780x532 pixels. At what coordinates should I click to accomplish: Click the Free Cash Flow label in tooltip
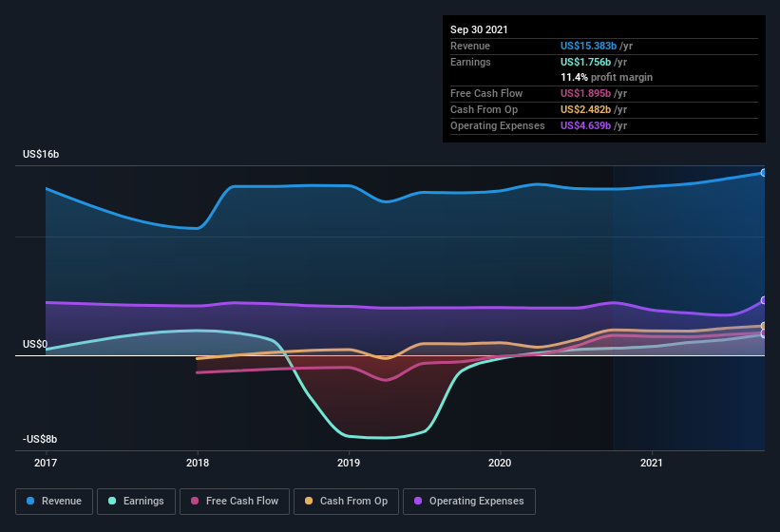click(x=486, y=93)
